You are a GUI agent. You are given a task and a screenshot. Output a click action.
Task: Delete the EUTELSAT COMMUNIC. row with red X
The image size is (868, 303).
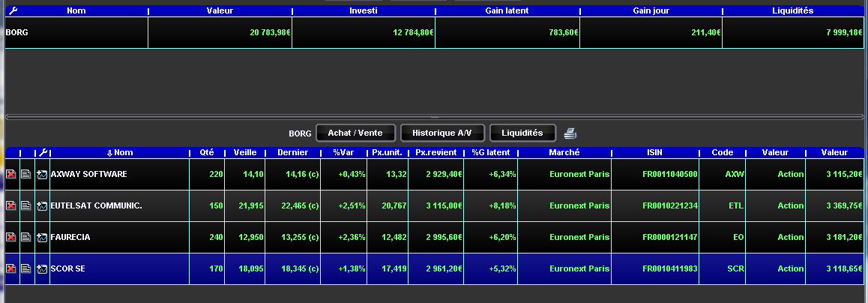click(10, 206)
